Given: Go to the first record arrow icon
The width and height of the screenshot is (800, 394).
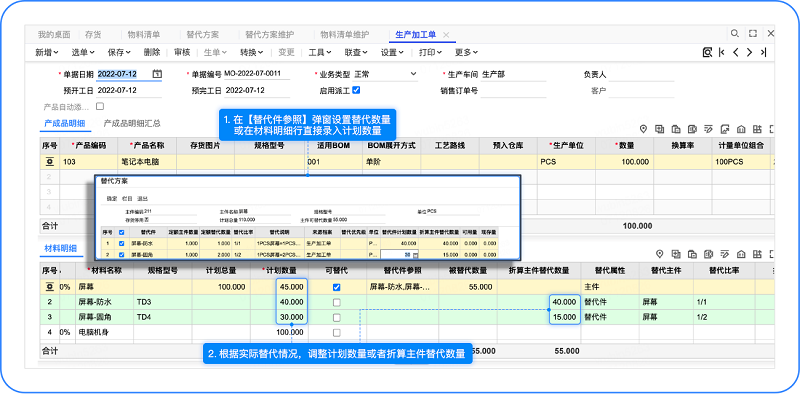Looking at the screenshot, I should 721,52.
